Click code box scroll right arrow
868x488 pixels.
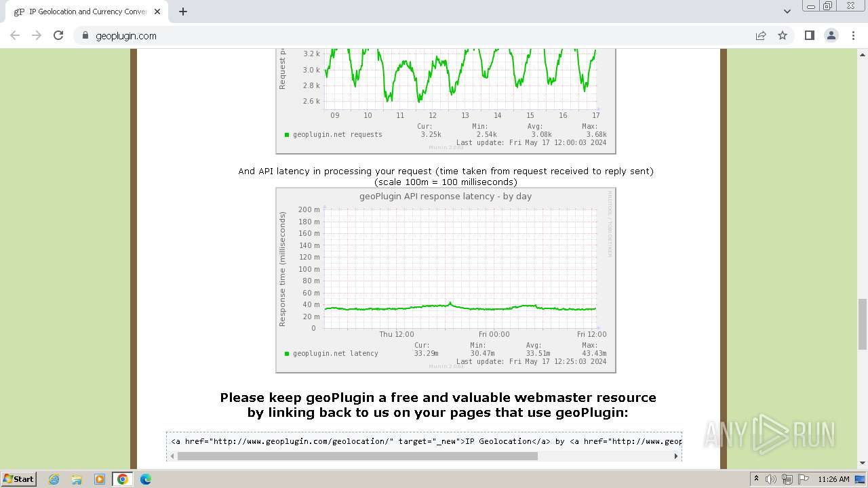pos(676,456)
